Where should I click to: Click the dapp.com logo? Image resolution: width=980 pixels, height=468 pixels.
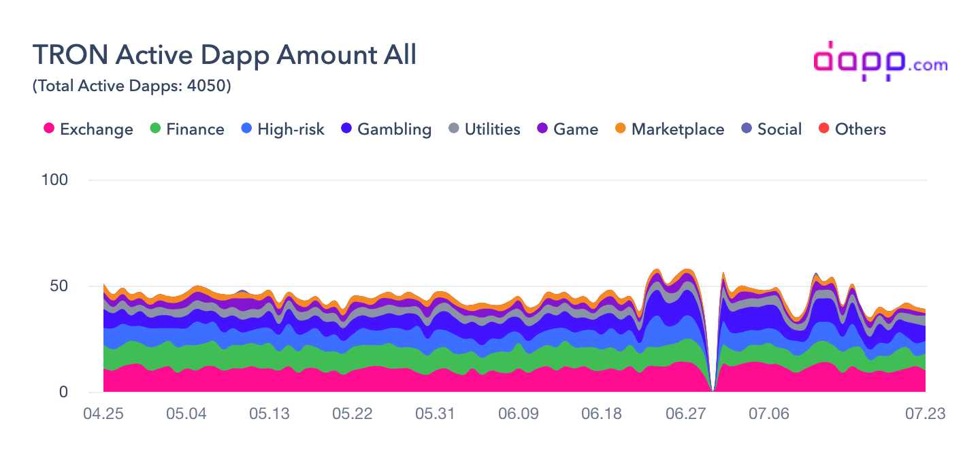click(881, 61)
